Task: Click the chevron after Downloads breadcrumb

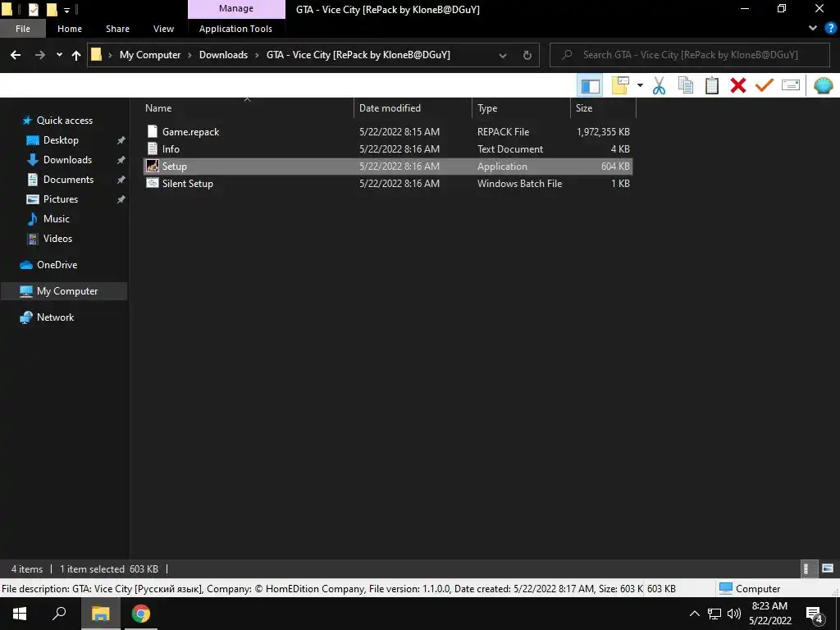Action: point(257,55)
